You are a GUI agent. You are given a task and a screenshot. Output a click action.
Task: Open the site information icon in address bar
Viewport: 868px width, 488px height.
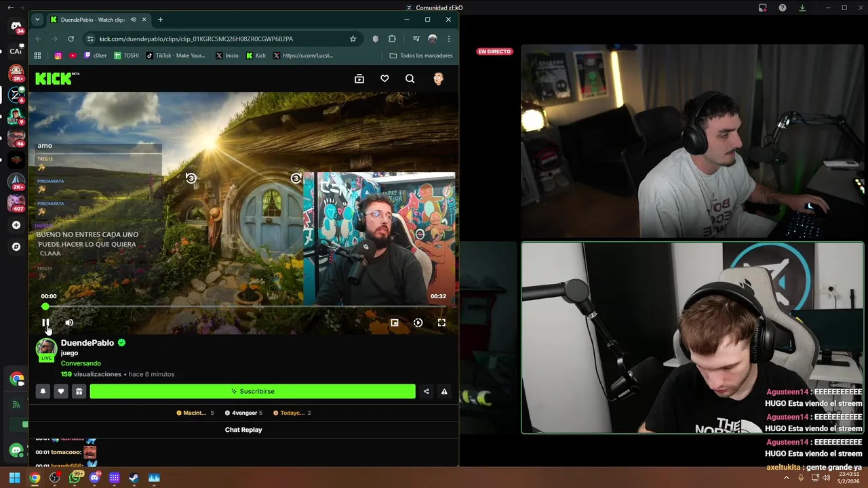[90, 39]
